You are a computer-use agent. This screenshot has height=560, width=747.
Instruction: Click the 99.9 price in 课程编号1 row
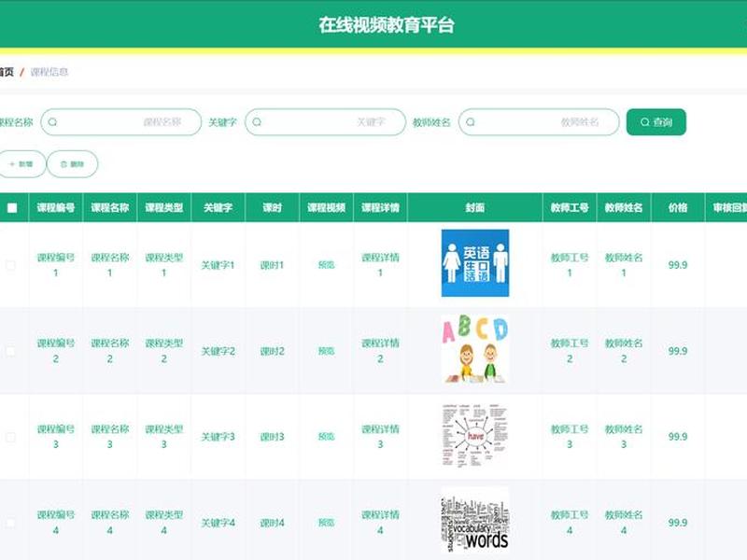678,265
